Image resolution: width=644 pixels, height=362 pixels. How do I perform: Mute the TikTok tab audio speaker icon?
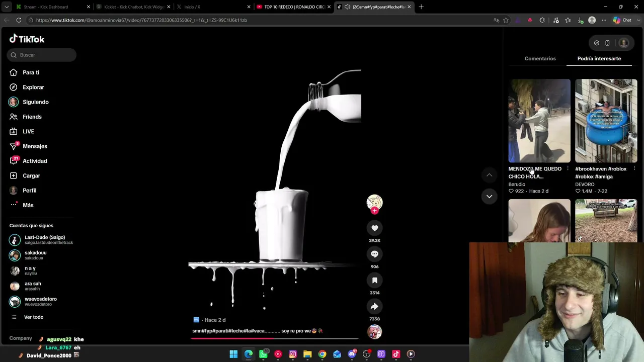347,7
